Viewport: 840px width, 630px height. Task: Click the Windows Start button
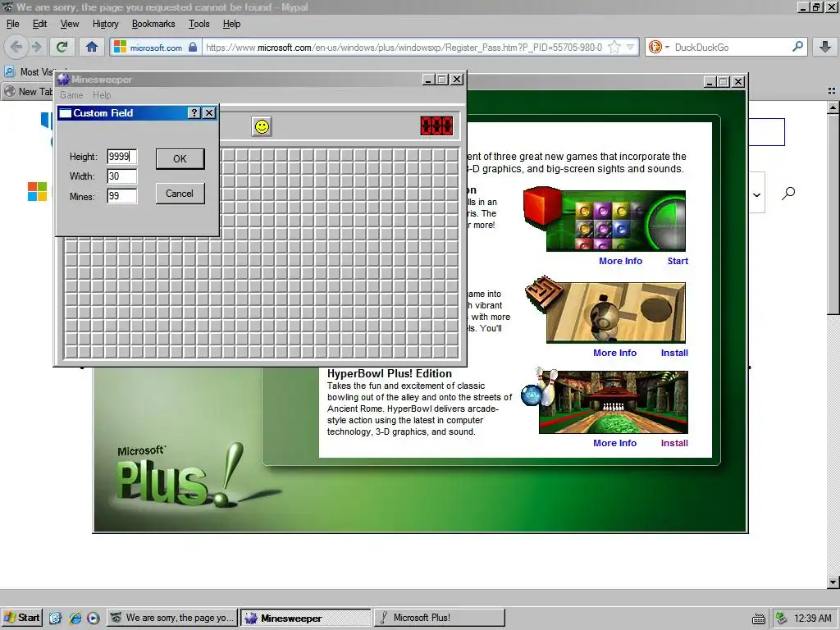click(21, 618)
